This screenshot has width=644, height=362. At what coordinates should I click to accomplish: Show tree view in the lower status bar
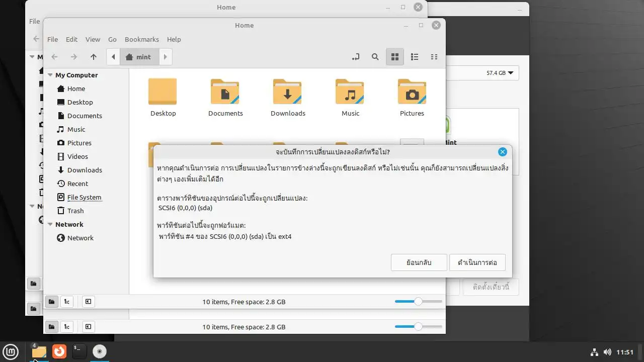click(x=67, y=327)
